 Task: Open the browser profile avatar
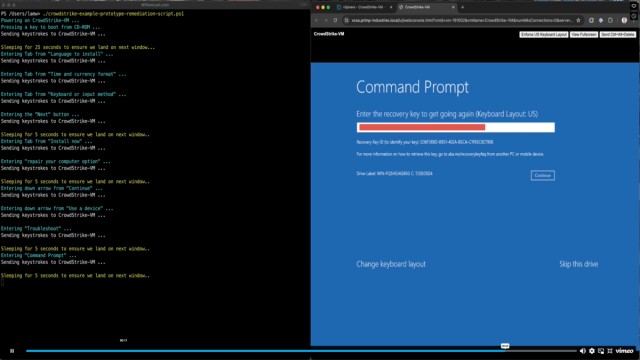click(624, 20)
